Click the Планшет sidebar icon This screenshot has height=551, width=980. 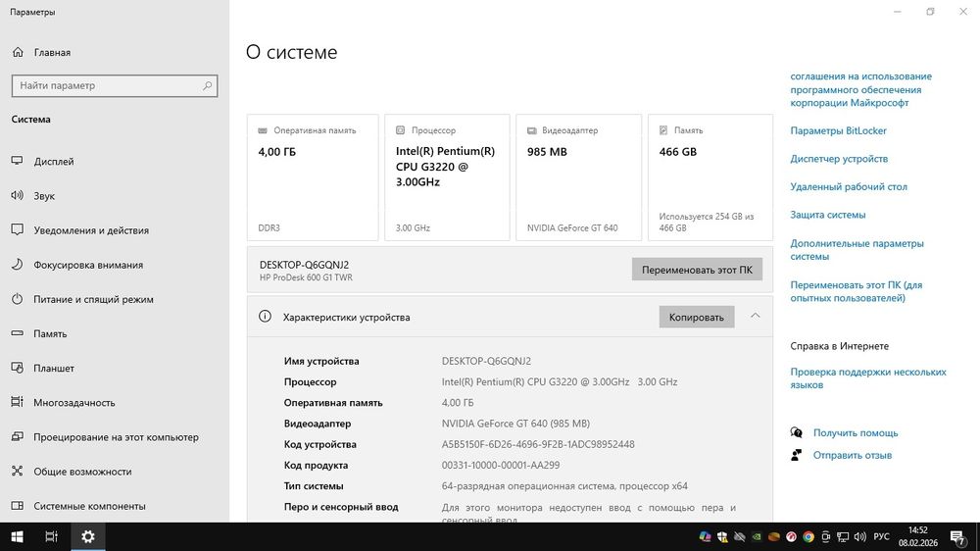18,368
